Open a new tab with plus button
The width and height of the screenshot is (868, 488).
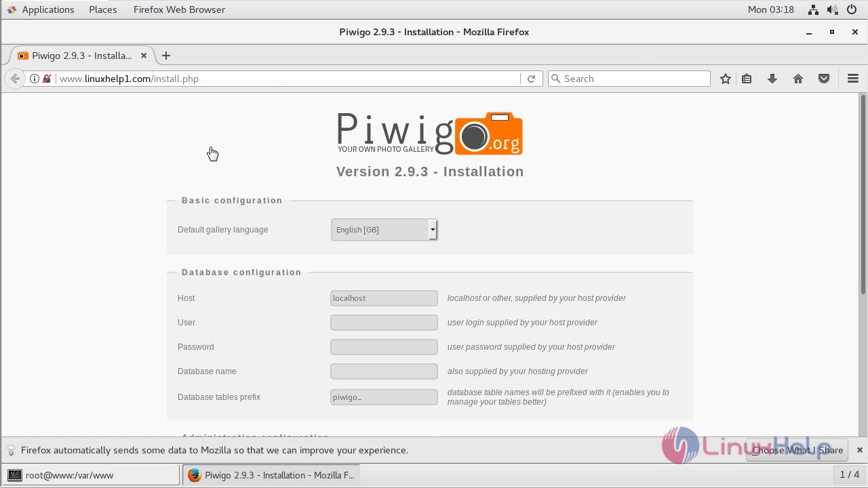tap(166, 56)
